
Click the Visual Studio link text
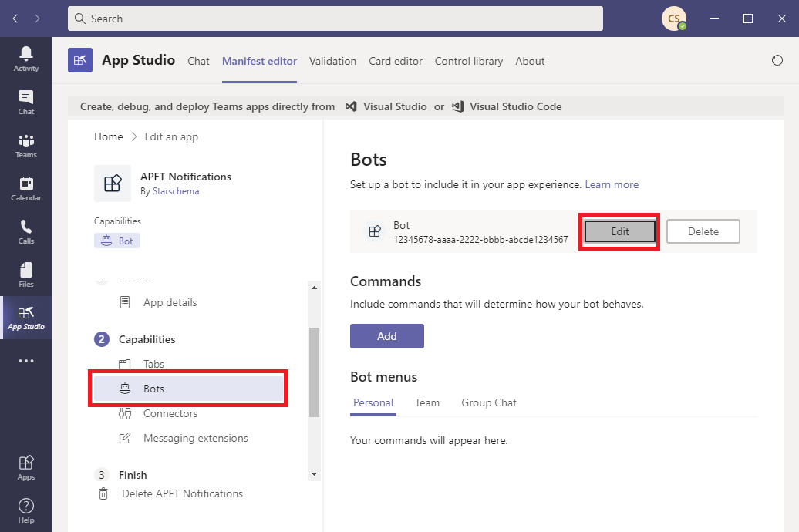click(395, 106)
